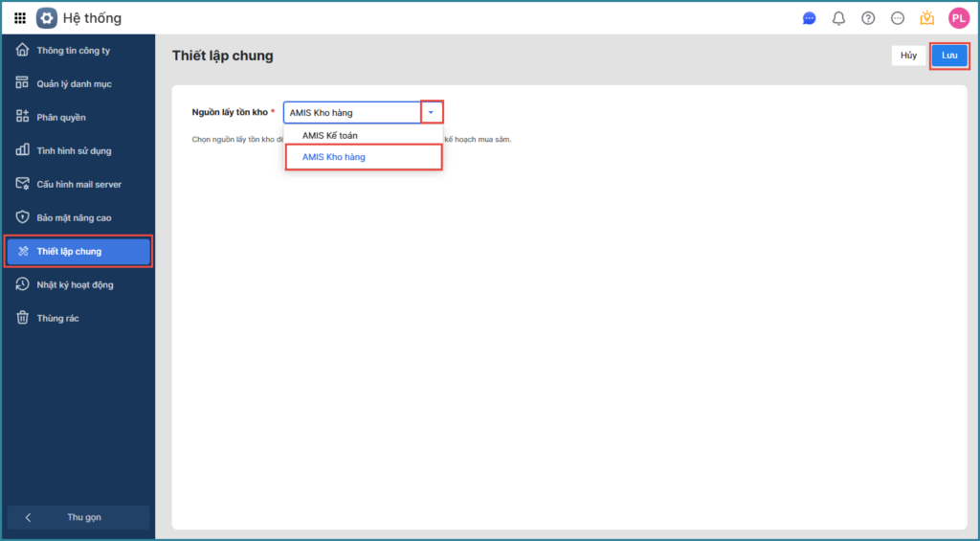The width and height of the screenshot is (980, 541).
Task: Click the Hủy cancel button
Action: [908, 56]
